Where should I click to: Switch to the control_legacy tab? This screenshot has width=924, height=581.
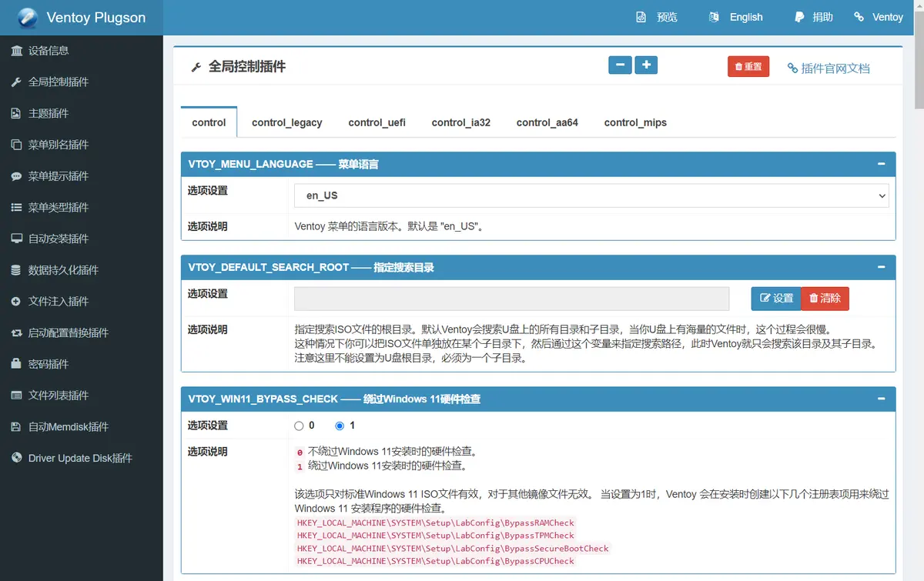coord(286,122)
